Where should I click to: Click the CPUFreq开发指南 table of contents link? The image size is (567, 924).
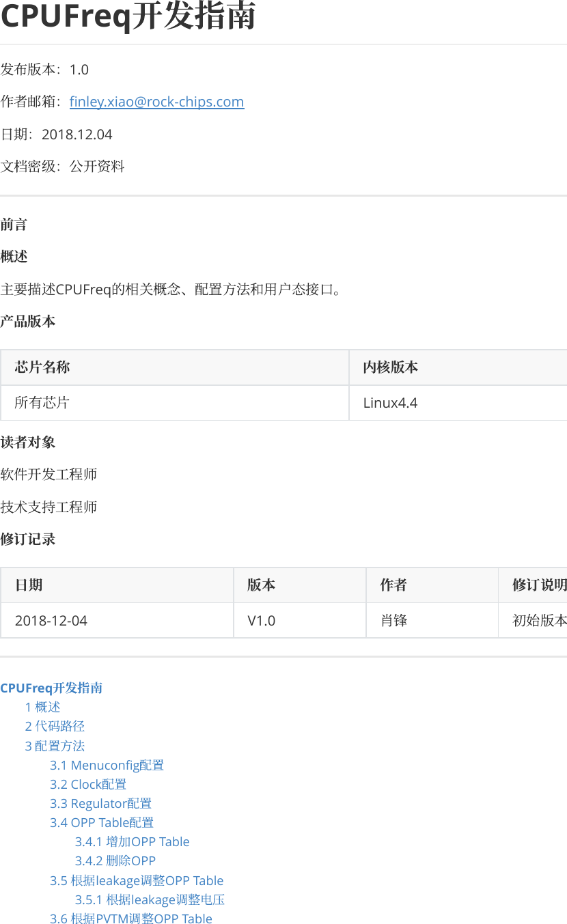pos(51,688)
